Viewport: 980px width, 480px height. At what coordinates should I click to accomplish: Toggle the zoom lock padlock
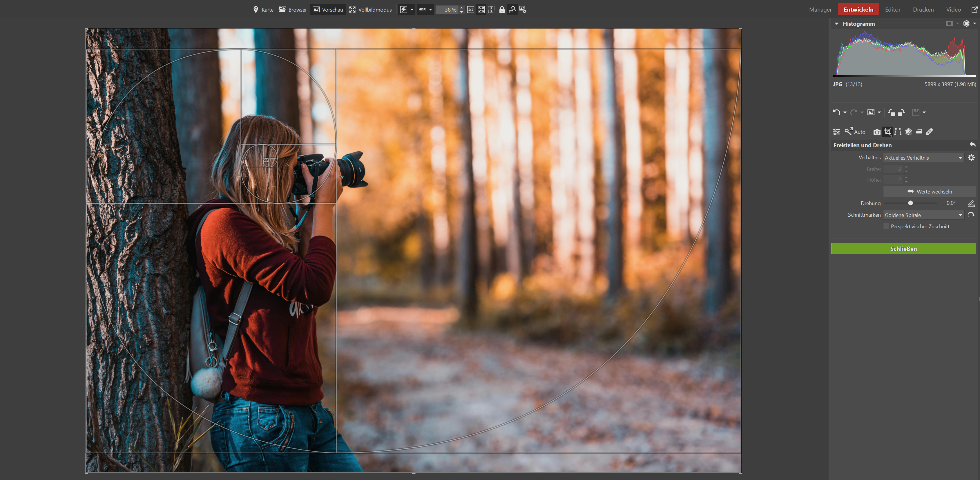502,10
